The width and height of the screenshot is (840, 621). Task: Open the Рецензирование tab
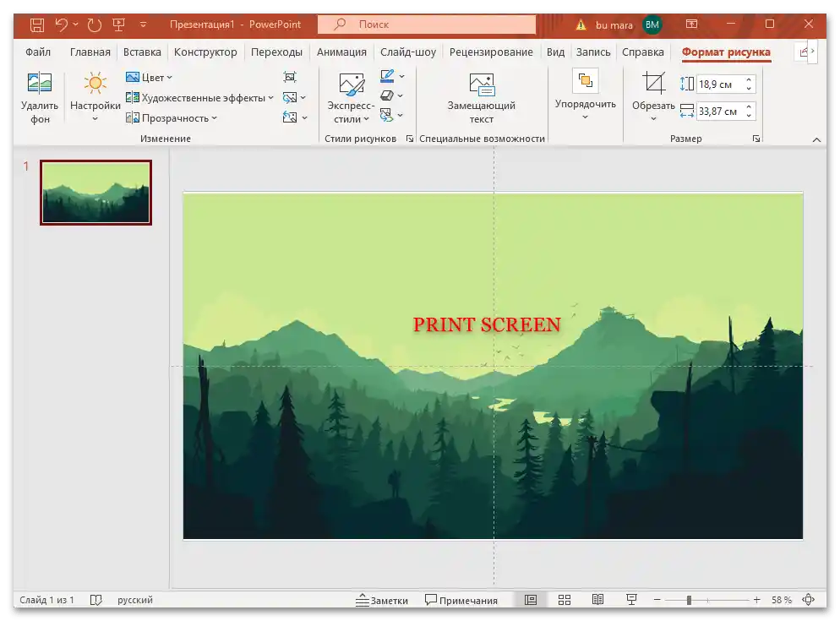point(493,52)
